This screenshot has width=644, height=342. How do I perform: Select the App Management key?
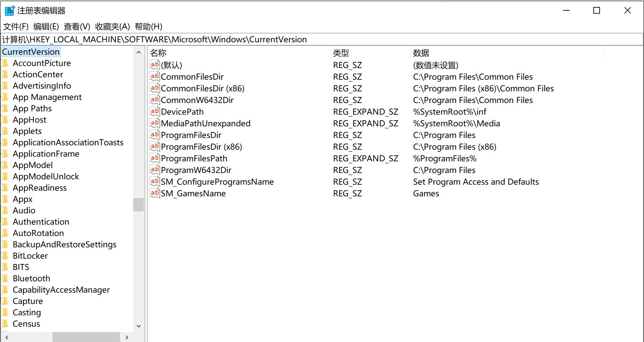click(x=47, y=97)
